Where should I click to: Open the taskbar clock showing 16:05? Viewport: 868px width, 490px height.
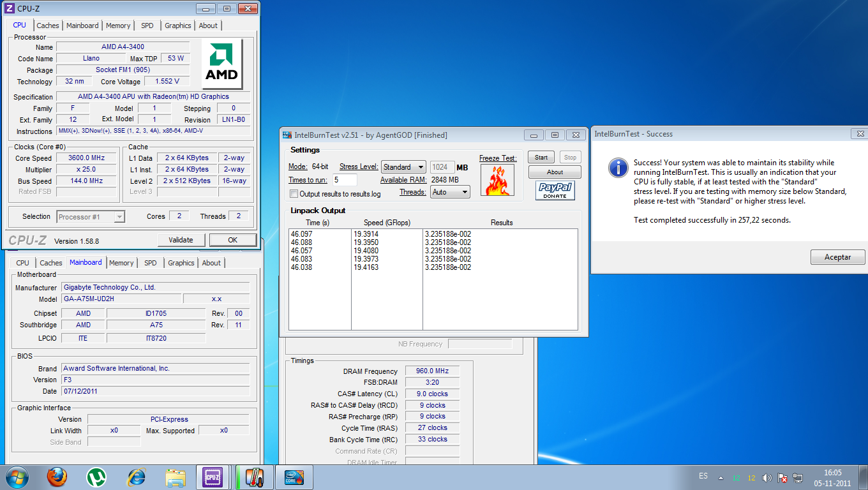[832, 478]
